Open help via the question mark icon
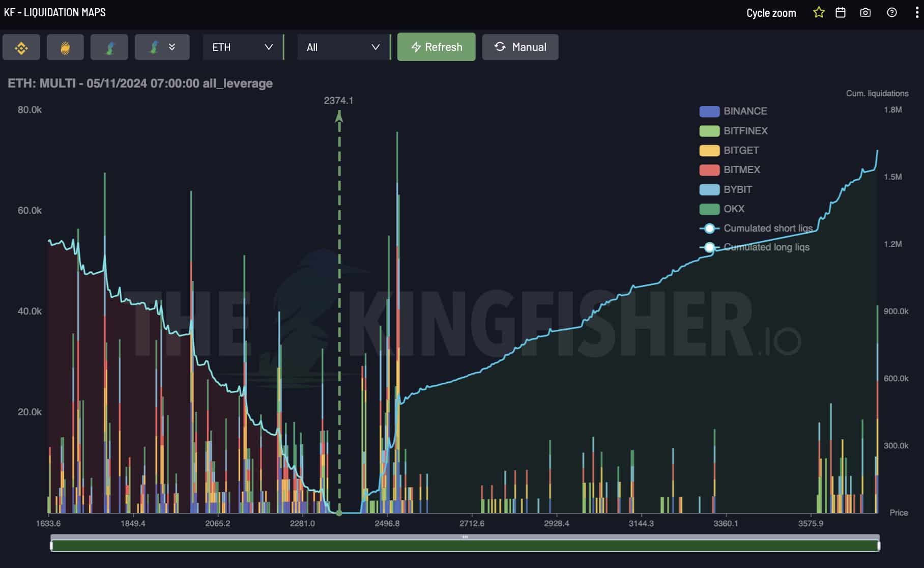 pos(891,13)
